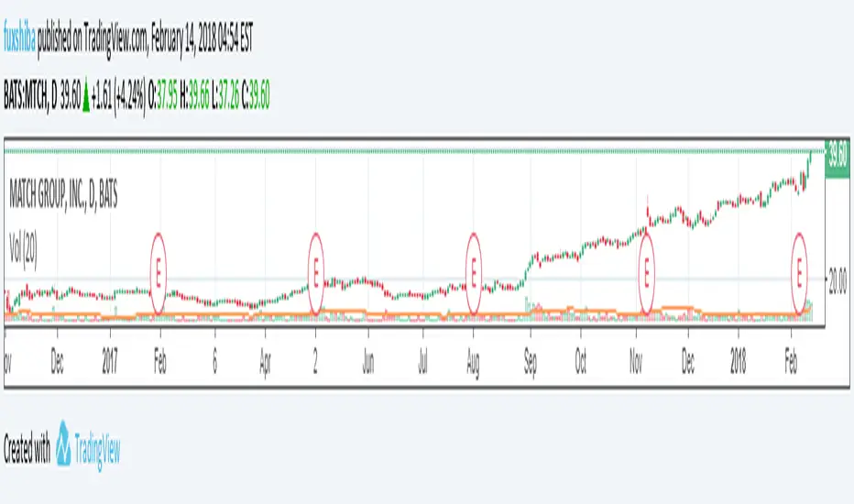Viewport: 854px width, 504px height.
Task: Click the earnings marker near Aug 2017
Action: point(474,273)
